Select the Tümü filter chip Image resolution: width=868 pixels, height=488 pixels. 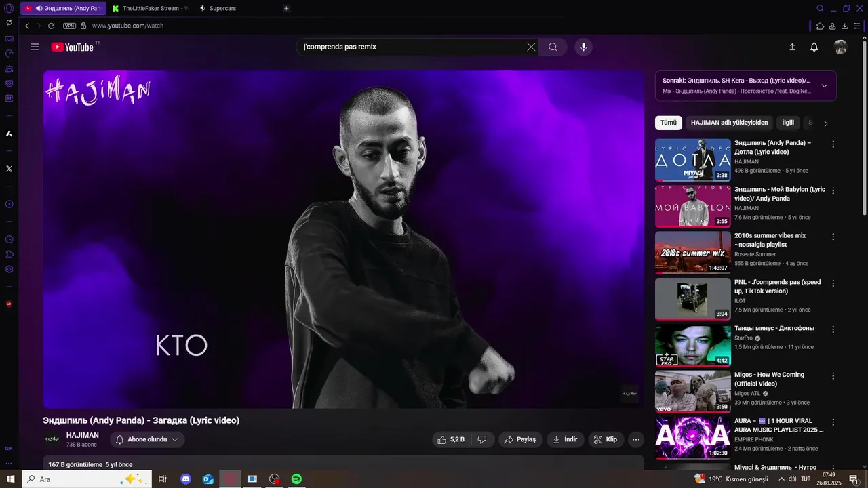pyautogui.click(x=669, y=123)
